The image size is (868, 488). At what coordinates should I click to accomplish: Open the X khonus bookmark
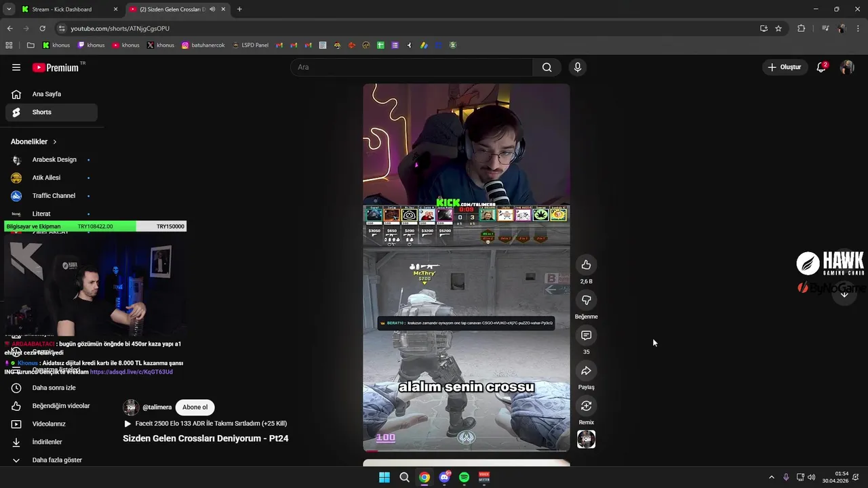point(161,45)
